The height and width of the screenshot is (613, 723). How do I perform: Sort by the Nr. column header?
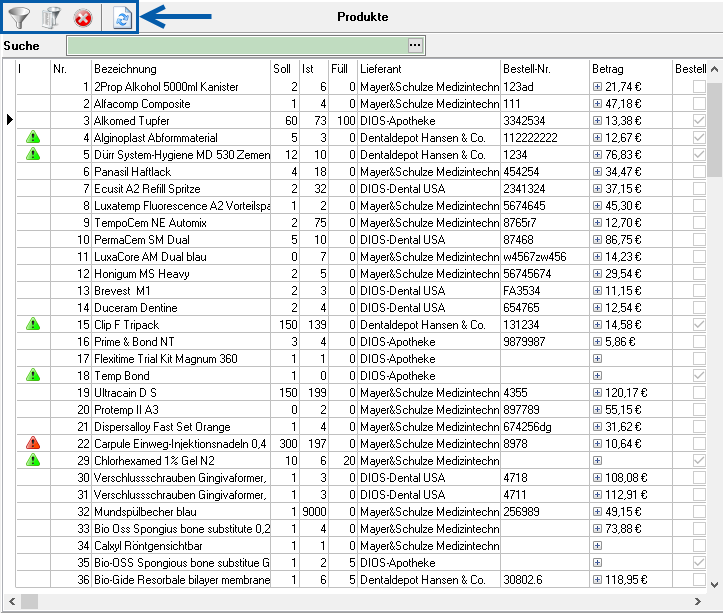click(71, 69)
